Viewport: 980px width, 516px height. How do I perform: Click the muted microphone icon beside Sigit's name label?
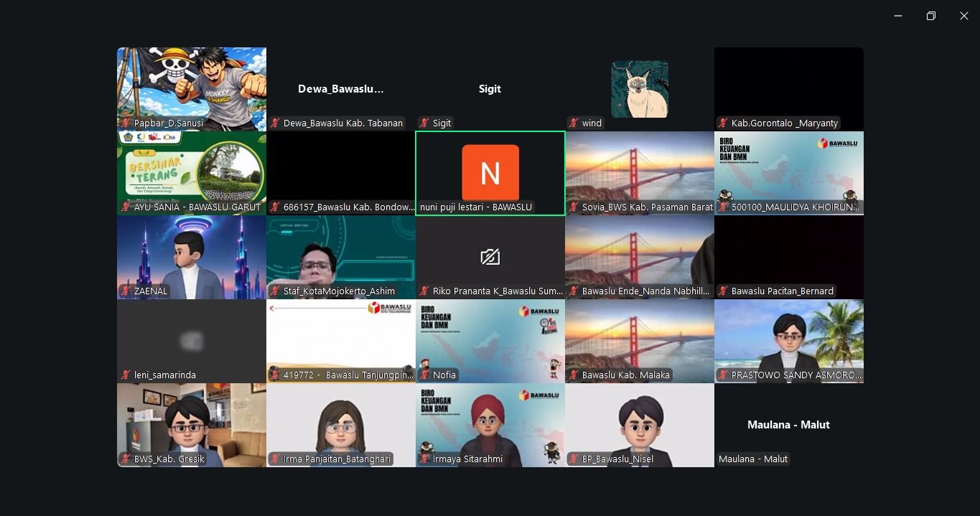pyautogui.click(x=424, y=123)
